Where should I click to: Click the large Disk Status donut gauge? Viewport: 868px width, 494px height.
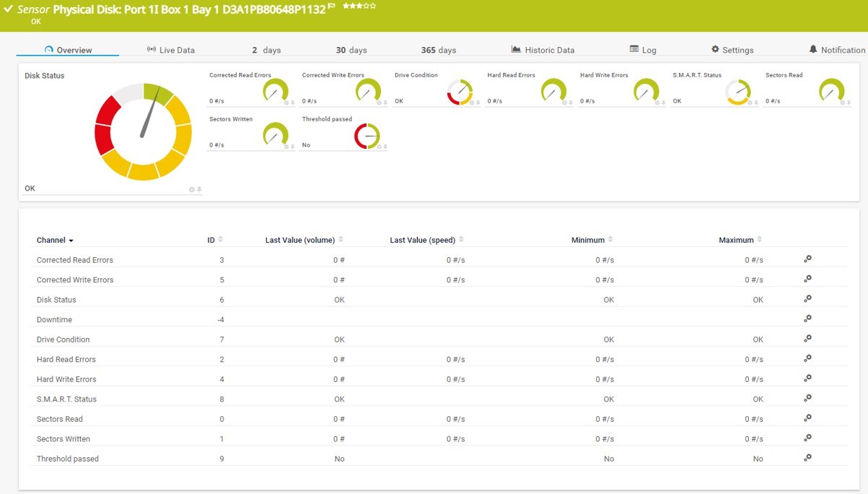(x=143, y=131)
